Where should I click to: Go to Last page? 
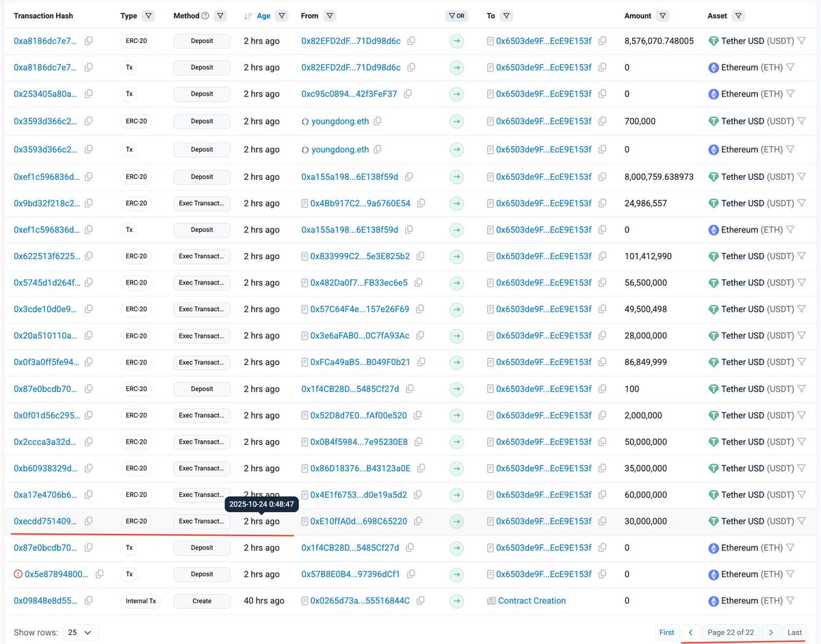[x=794, y=632]
